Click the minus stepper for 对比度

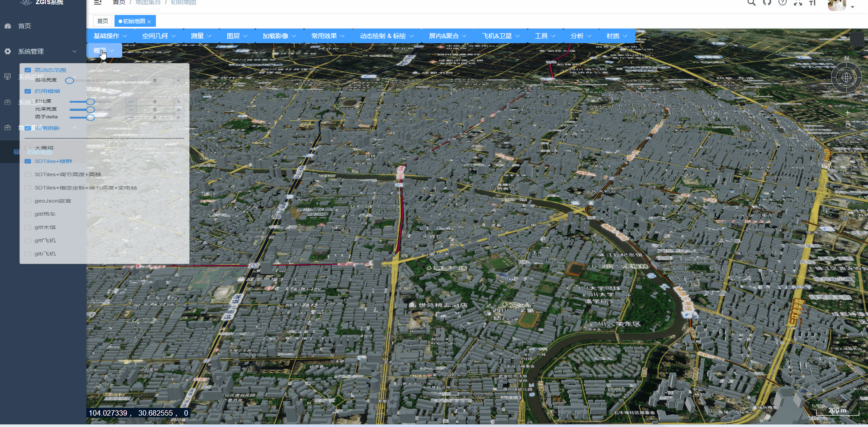coord(131,101)
